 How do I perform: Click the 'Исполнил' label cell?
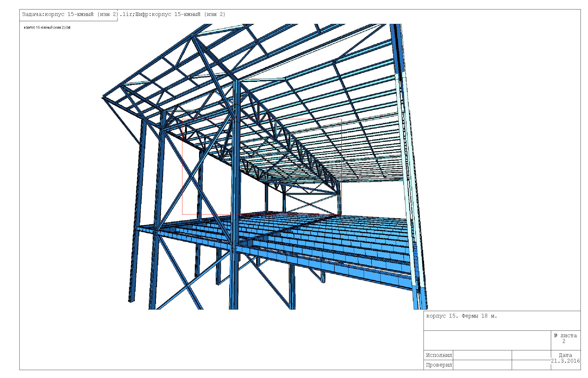coord(439,355)
